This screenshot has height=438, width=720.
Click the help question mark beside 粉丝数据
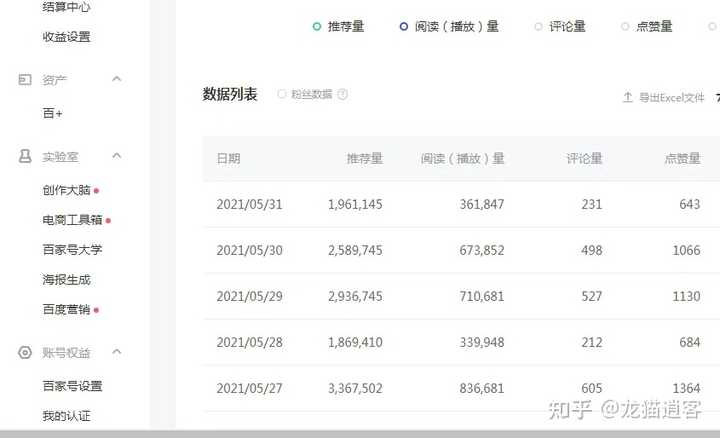(x=343, y=94)
